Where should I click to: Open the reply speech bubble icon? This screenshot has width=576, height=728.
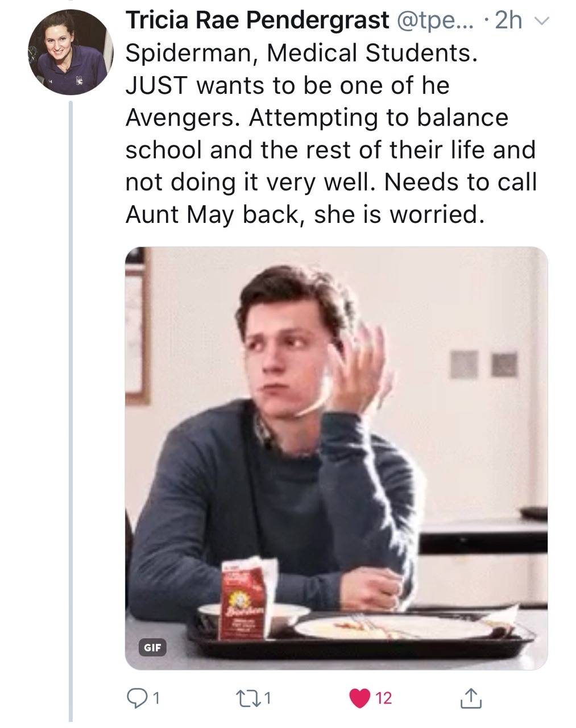pos(135,698)
